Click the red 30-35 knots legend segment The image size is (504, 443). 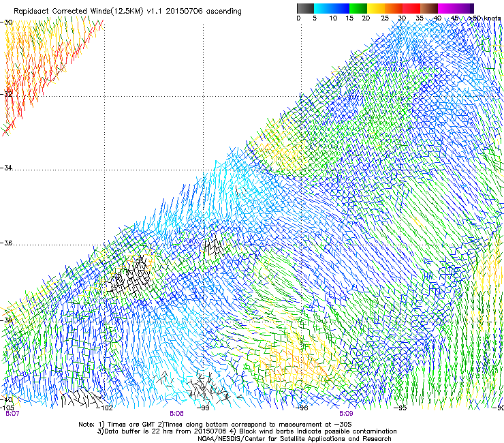(x=411, y=8)
